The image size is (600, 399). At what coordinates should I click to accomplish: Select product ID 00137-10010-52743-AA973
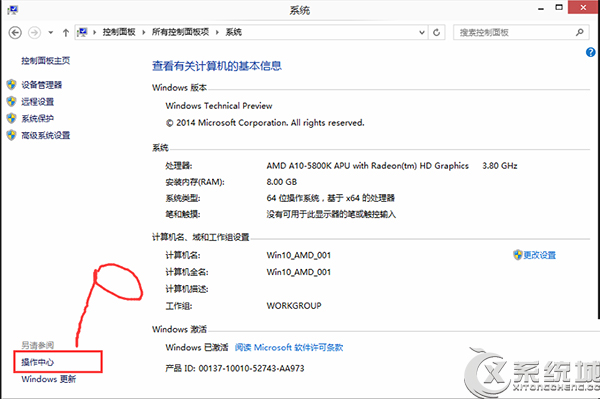[251, 368]
